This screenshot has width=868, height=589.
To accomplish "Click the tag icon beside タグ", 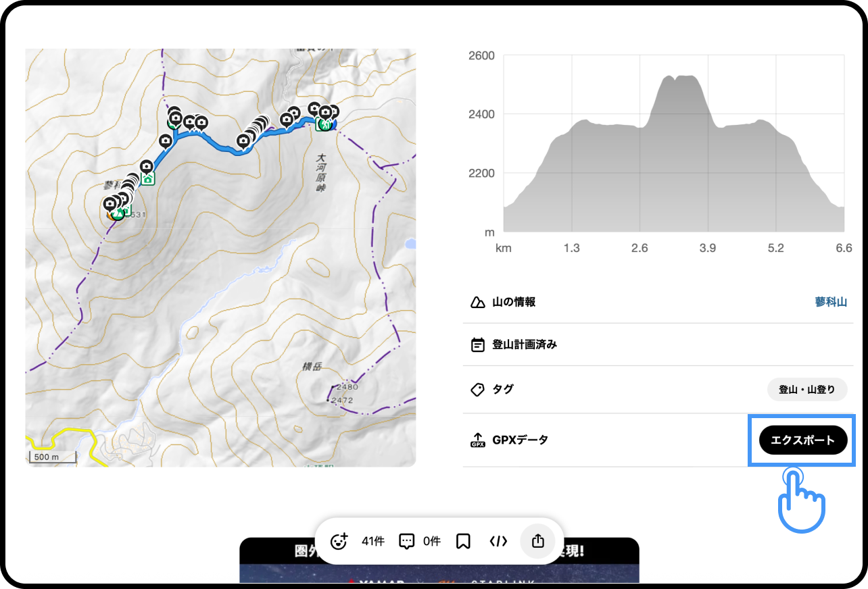I will (478, 389).
